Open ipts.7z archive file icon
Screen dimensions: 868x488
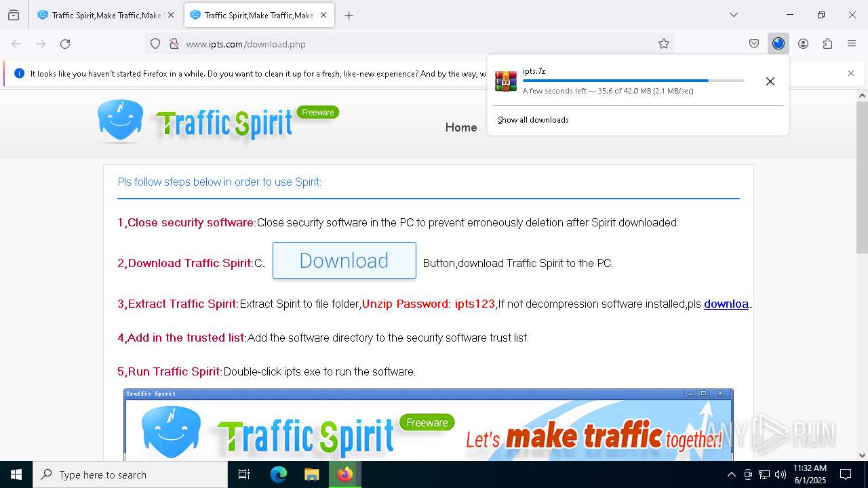coord(506,81)
